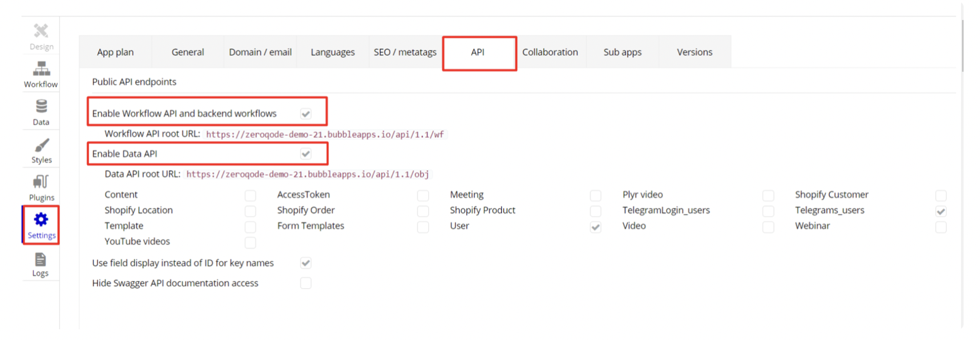Image resolution: width=980 pixels, height=340 pixels.
Task: Open the Domain / email tab
Action: pyautogui.click(x=260, y=52)
